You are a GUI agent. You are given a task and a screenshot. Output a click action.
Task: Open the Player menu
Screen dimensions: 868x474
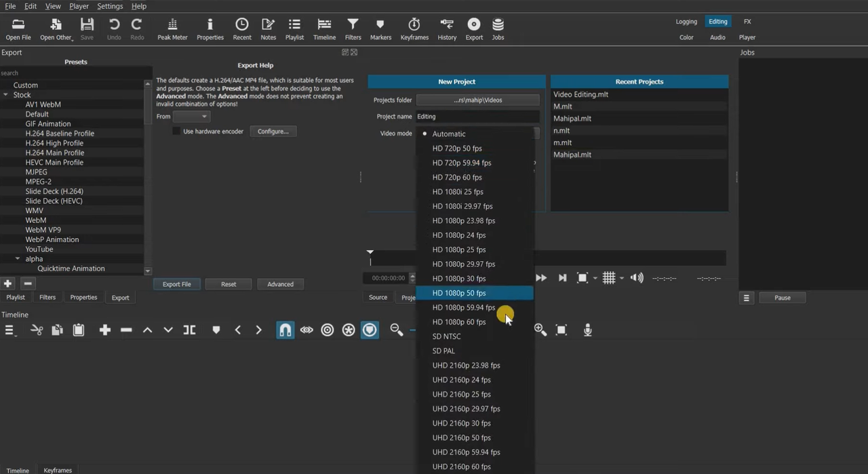pyautogui.click(x=79, y=6)
